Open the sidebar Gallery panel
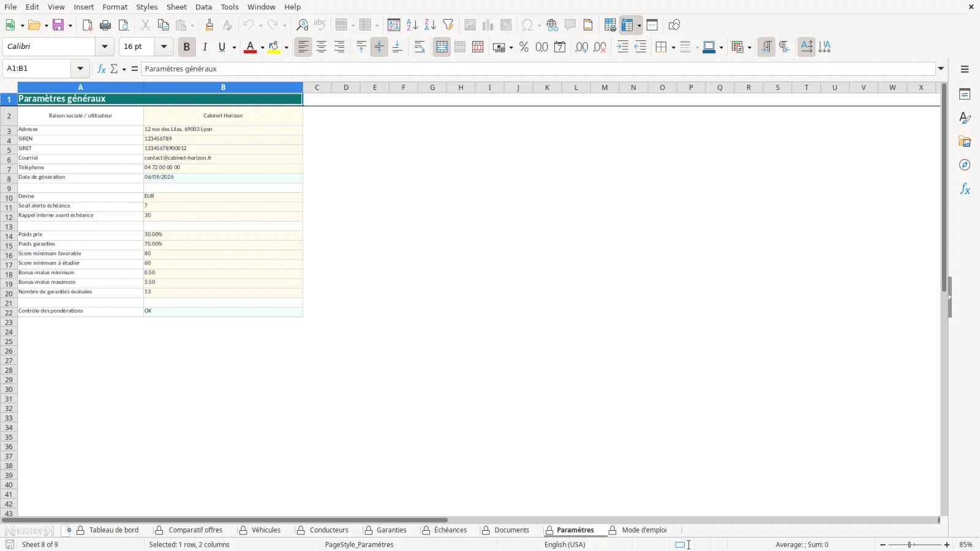This screenshot has height=551, width=980. point(965,141)
